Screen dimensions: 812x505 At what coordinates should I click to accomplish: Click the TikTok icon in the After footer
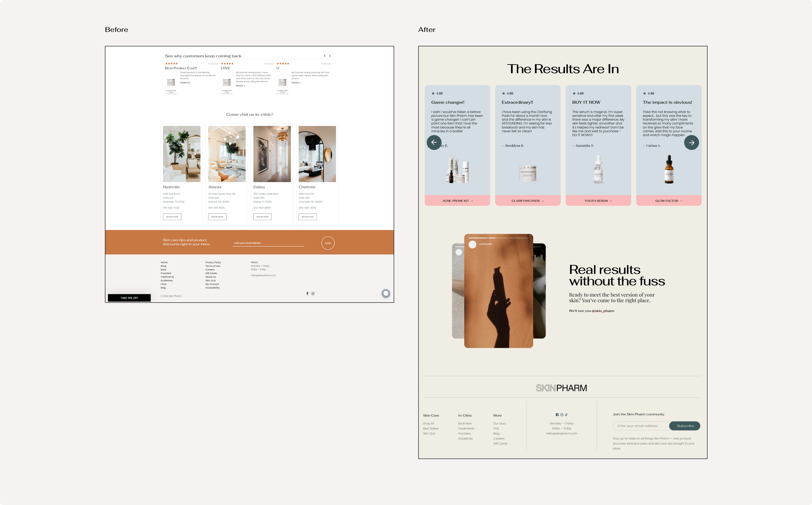[567, 414]
